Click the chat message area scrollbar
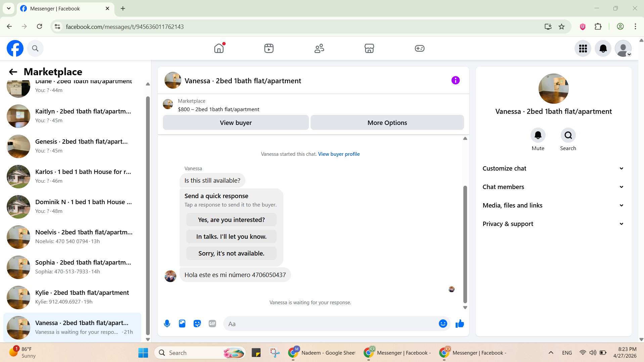 (465, 244)
